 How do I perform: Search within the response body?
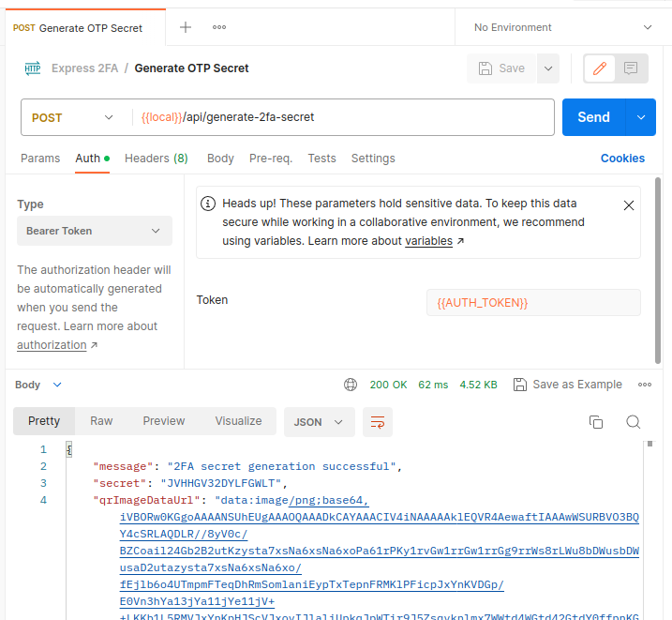[633, 422]
